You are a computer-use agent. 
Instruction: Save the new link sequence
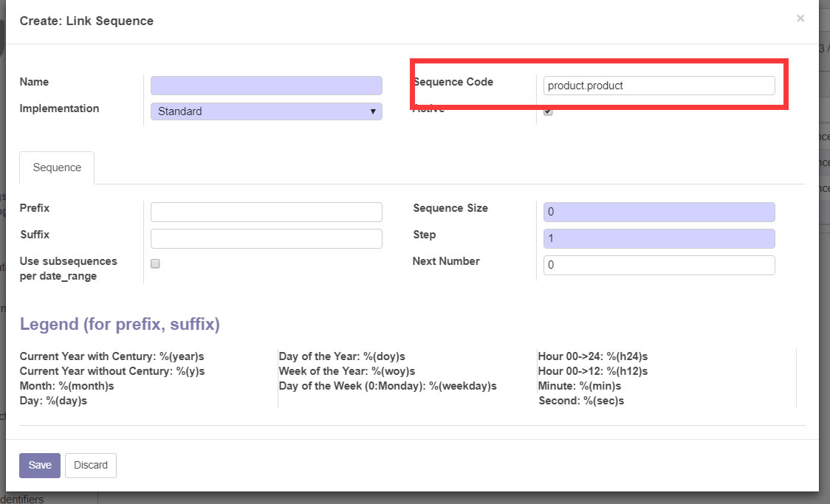point(40,465)
